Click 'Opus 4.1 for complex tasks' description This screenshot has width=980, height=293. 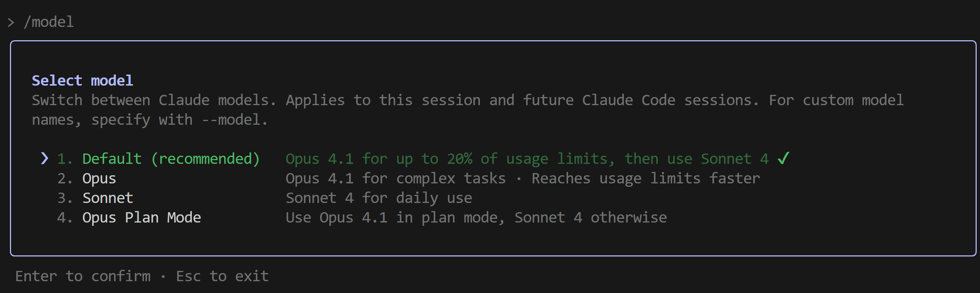396,178
